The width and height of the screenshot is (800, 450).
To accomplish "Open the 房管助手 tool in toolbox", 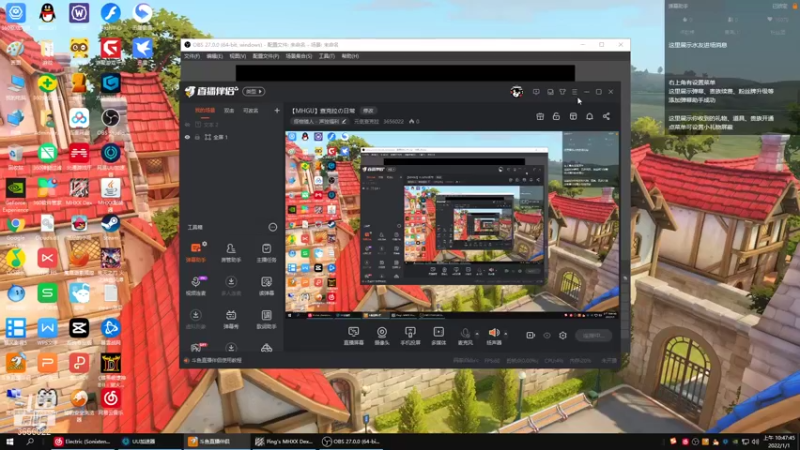I will point(231,252).
